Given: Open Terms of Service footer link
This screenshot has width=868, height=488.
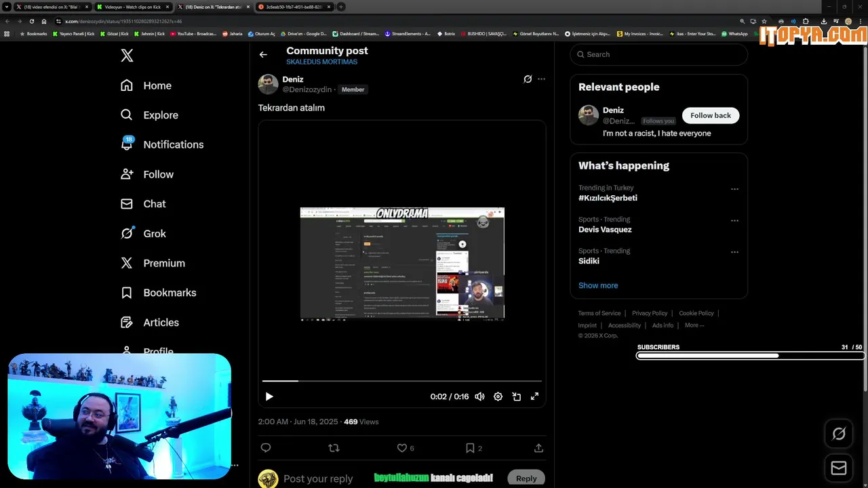Looking at the screenshot, I should click(599, 313).
